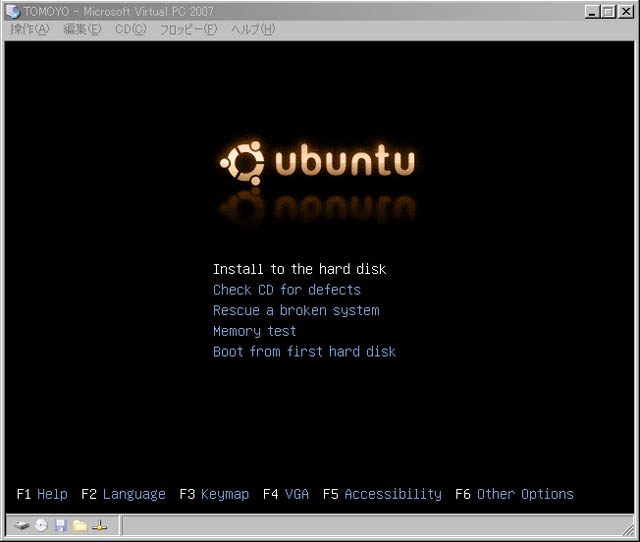Click F1 Help at the bottom
The height and width of the screenshot is (542, 640).
point(42,494)
